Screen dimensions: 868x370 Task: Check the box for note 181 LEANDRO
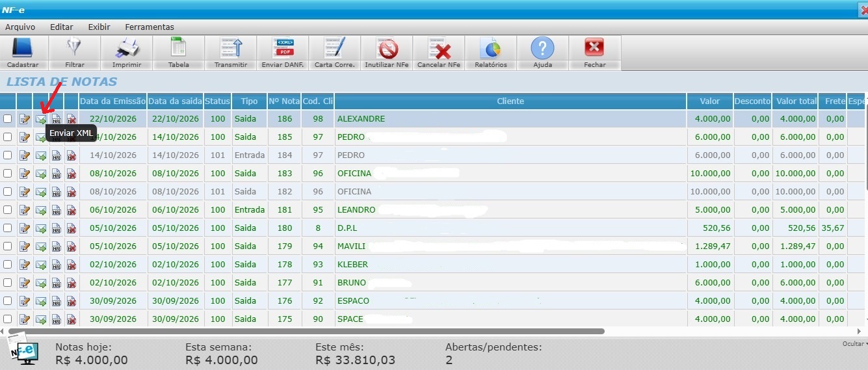pyautogui.click(x=7, y=210)
